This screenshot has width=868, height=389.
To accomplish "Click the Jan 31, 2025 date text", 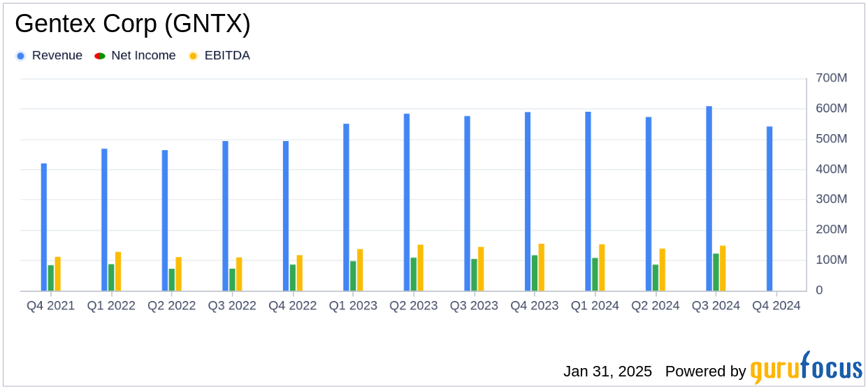I will pyautogui.click(x=607, y=371).
